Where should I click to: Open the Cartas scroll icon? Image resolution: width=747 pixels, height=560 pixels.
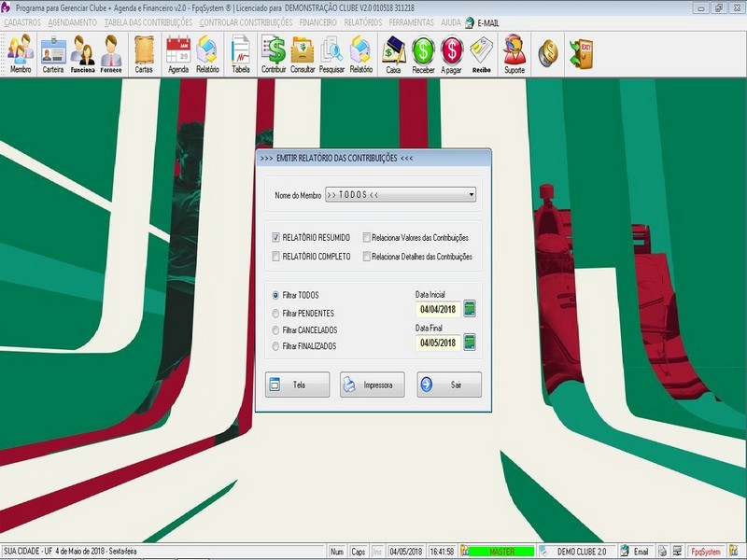pyautogui.click(x=143, y=54)
